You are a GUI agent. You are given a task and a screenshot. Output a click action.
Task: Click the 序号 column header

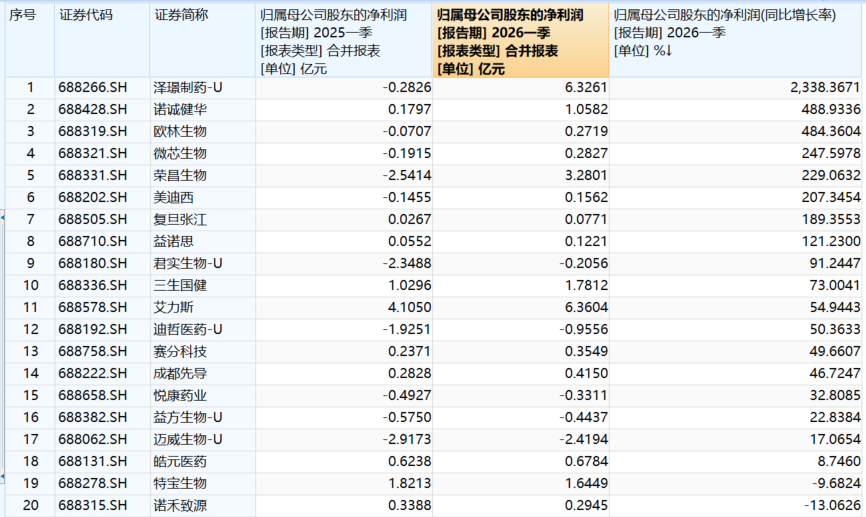23,15
